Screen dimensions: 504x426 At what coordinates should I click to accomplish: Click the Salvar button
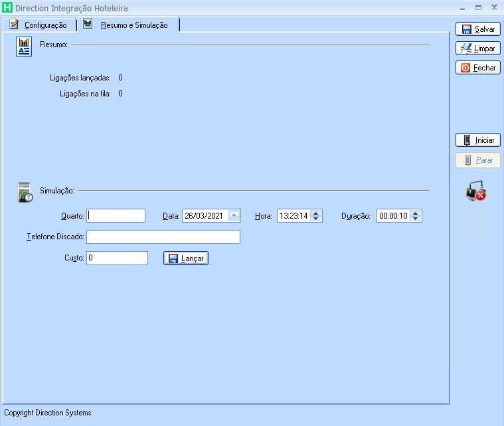[478, 29]
